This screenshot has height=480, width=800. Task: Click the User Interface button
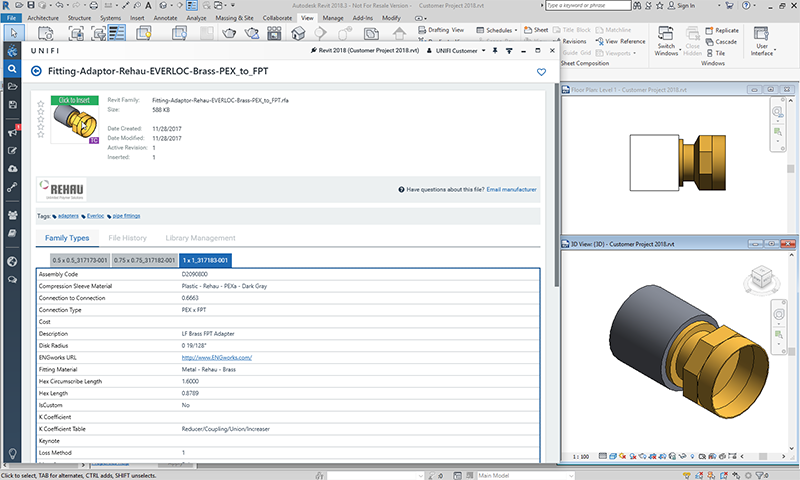click(x=761, y=41)
